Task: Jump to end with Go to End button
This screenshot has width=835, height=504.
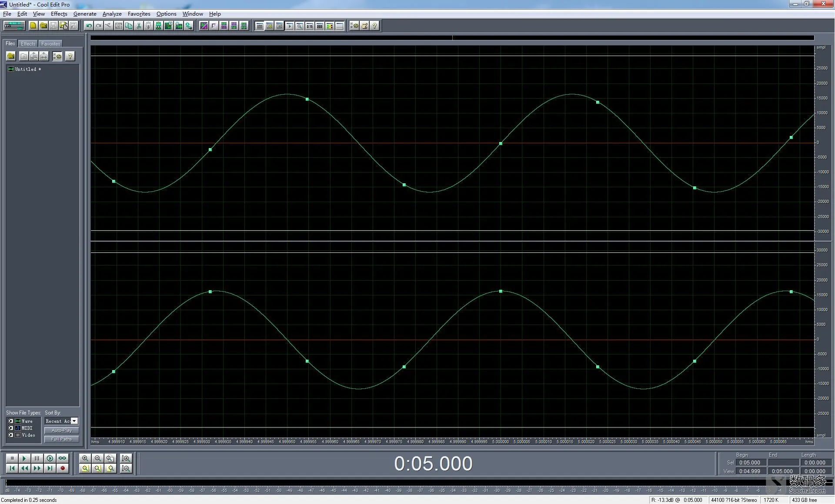Action: point(50,468)
